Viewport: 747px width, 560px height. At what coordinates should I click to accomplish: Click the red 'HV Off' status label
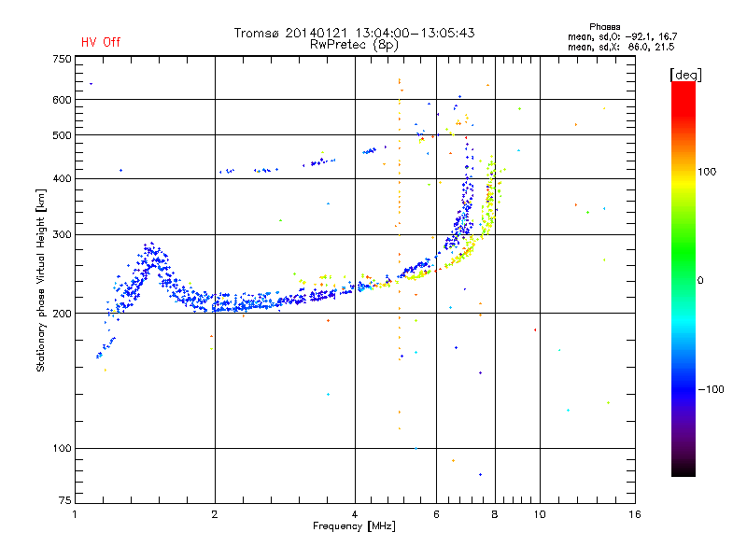click(101, 42)
